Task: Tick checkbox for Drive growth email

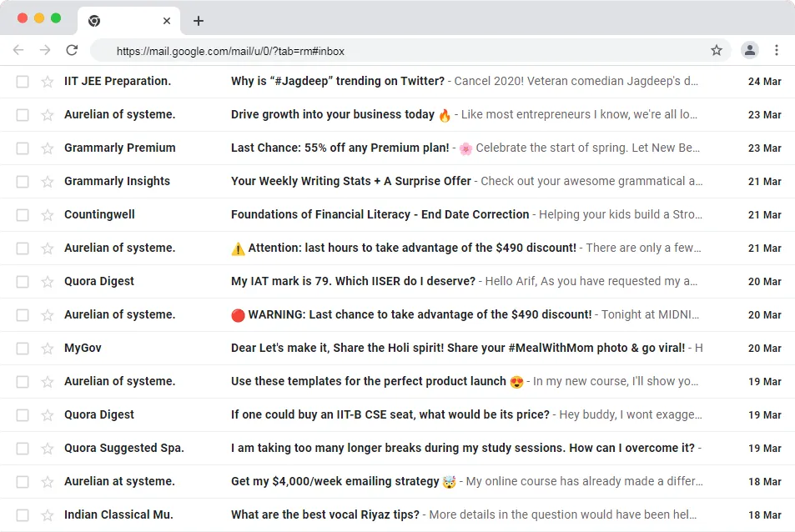Action: pos(23,115)
